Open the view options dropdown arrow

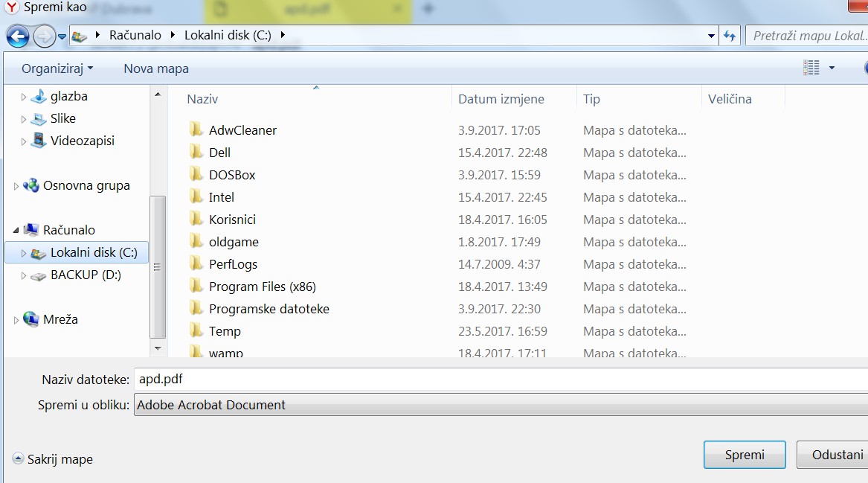pyautogui.click(x=832, y=68)
